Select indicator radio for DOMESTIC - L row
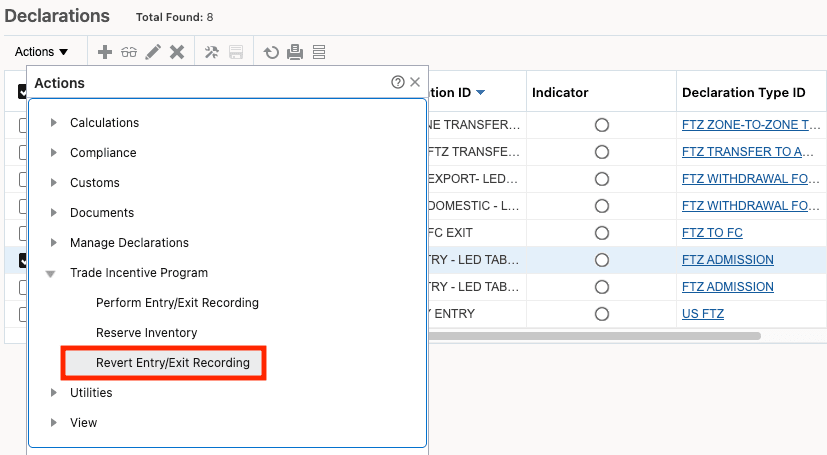 [602, 206]
